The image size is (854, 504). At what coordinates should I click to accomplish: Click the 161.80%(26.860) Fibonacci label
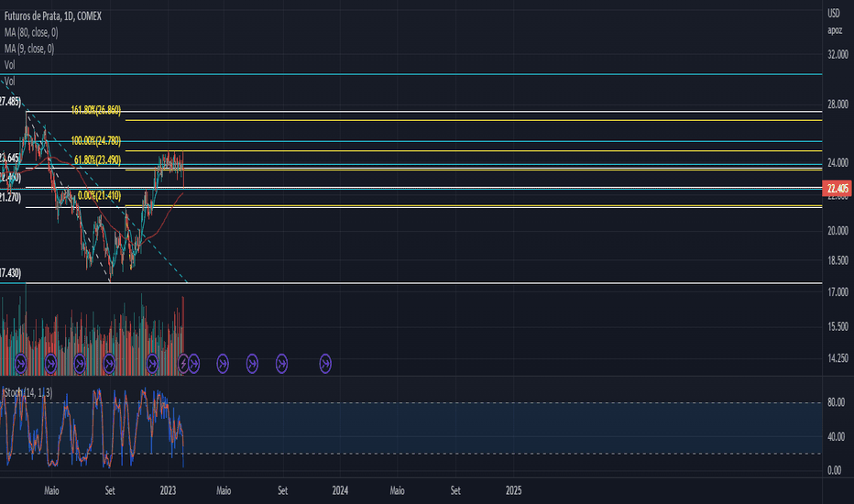[96, 110]
